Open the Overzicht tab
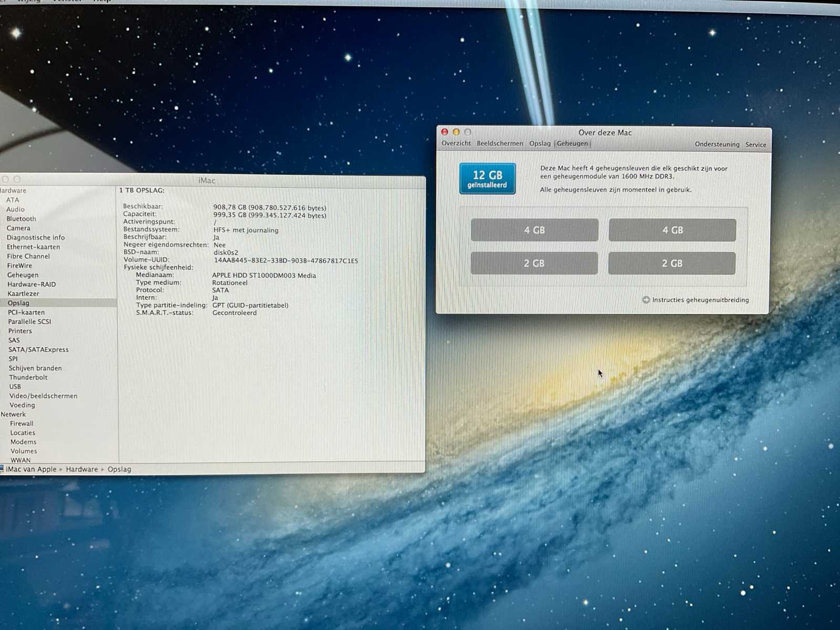The image size is (840, 630). [456, 143]
